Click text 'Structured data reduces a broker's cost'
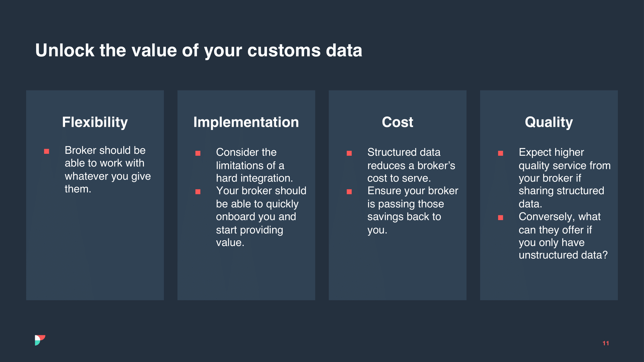Viewport: 644px width, 362px height. pos(411,165)
